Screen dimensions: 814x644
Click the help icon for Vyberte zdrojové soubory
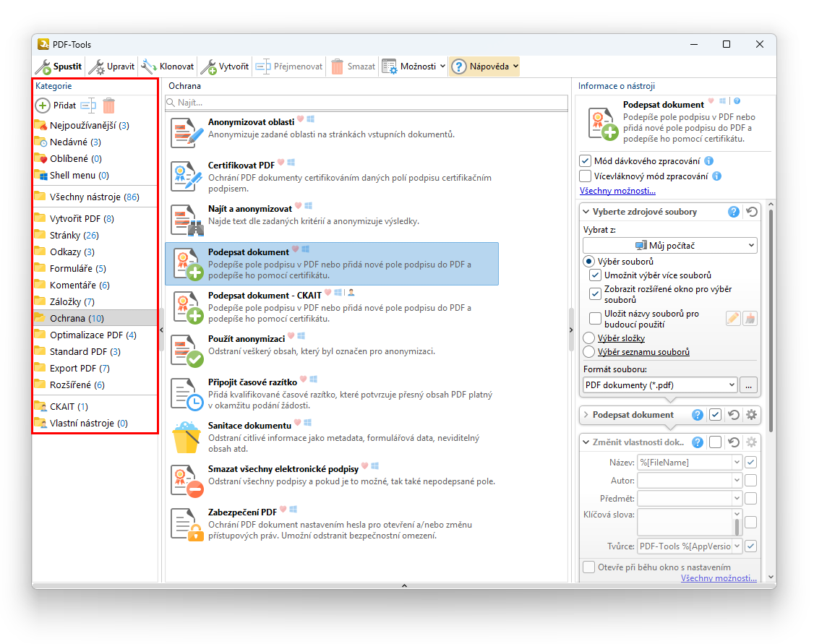pyautogui.click(x=734, y=212)
